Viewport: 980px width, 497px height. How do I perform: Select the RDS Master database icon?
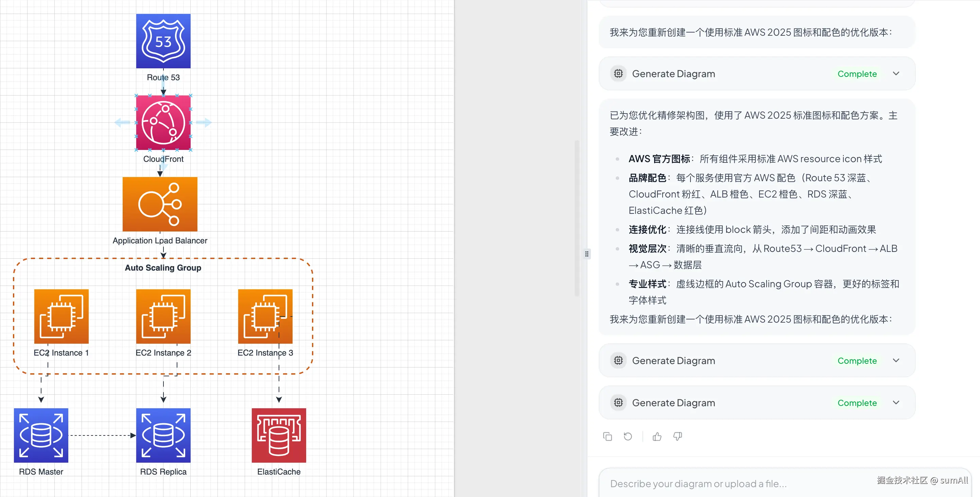[x=41, y=435]
